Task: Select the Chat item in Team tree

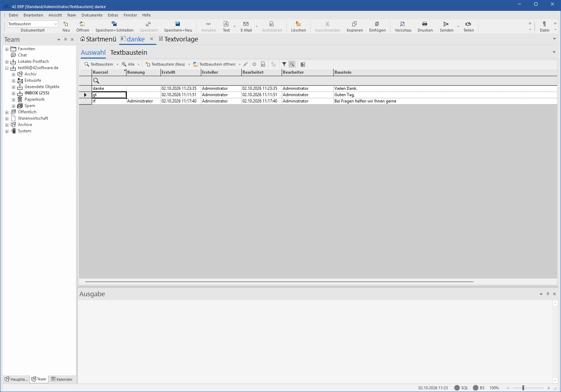Action: point(22,55)
